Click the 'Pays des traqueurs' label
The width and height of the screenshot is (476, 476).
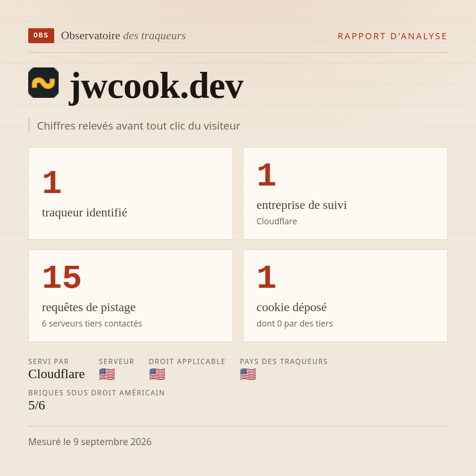point(284,361)
